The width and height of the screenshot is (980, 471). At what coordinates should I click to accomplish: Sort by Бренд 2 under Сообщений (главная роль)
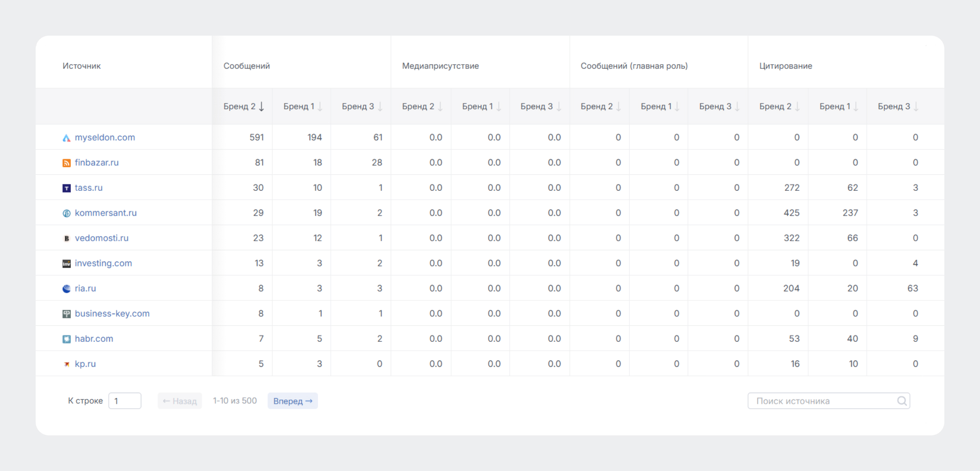pos(600,106)
